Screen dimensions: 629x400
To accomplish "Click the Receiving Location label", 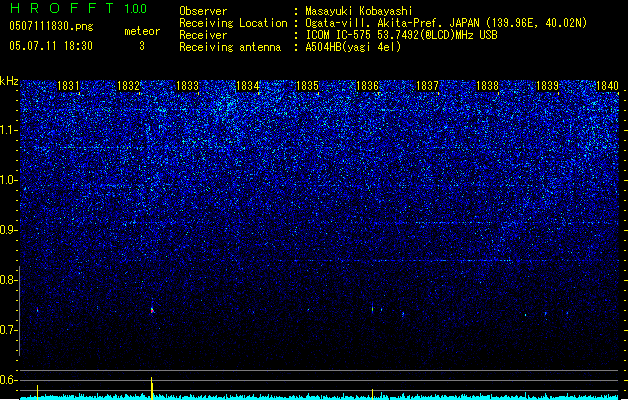I will (233, 23).
